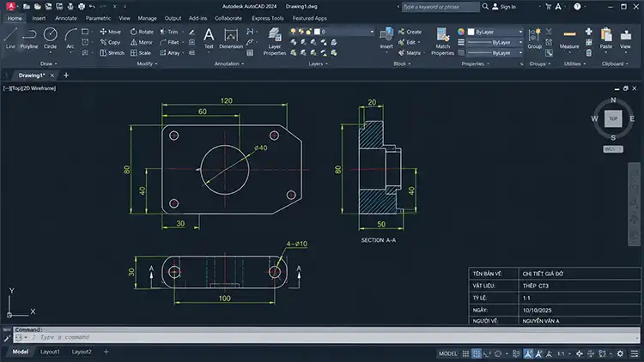The height and width of the screenshot is (362, 644).
Task: Open the WCS dropdown under the ViewCube
Action: point(613,149)
